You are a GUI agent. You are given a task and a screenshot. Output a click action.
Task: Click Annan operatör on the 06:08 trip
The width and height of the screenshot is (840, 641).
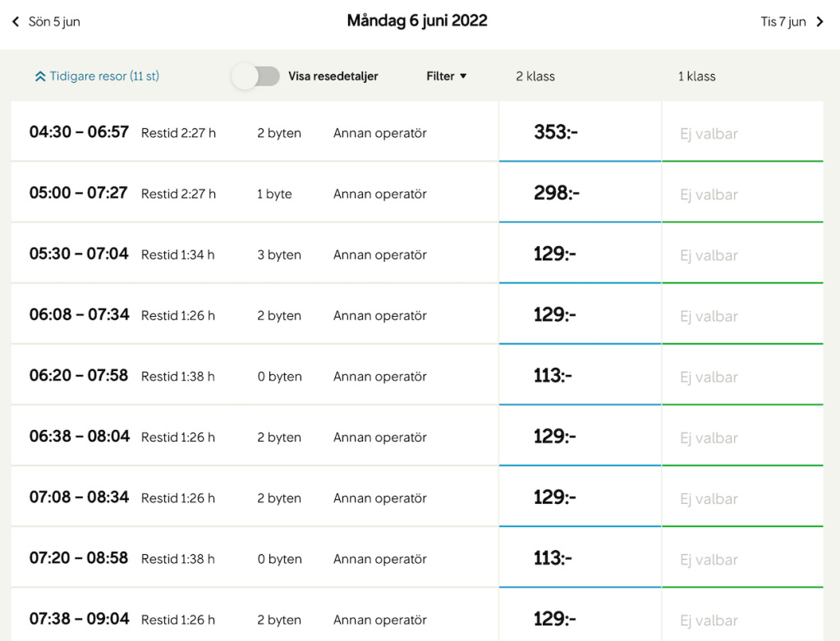[380, 315]
